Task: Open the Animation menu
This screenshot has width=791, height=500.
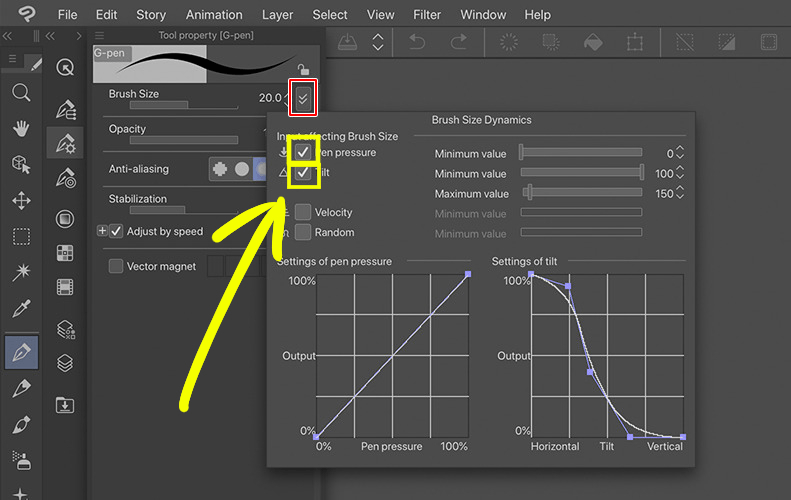Action: pyautogui.click(x=214, y=15)
